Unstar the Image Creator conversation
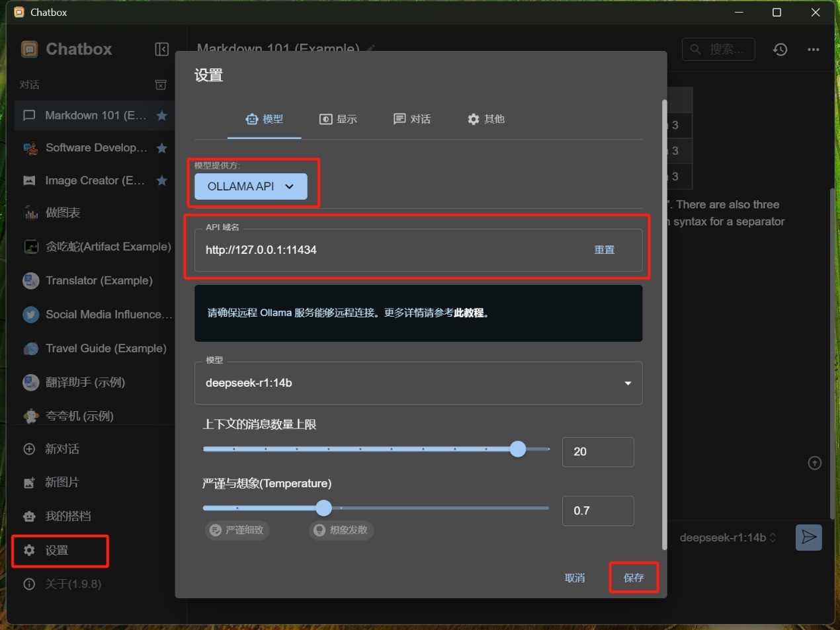This screenshot has width=840, height=630. coord(161,180)
